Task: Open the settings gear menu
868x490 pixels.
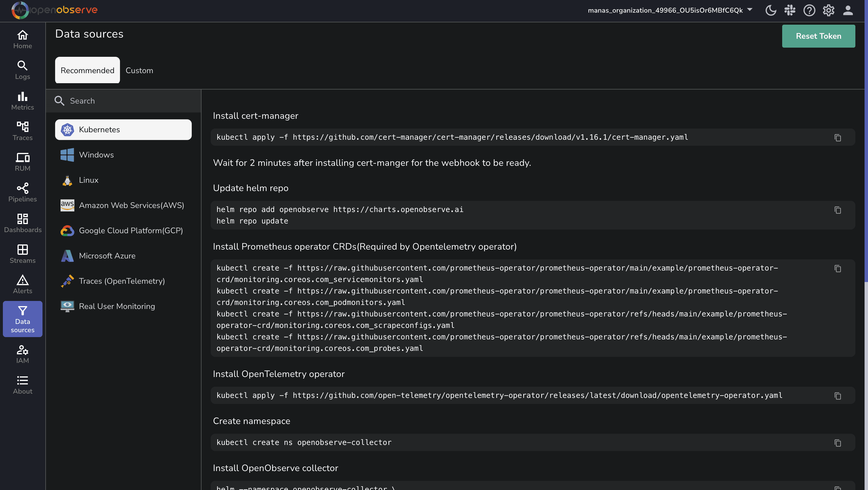Action: click(x=828, y=10)
